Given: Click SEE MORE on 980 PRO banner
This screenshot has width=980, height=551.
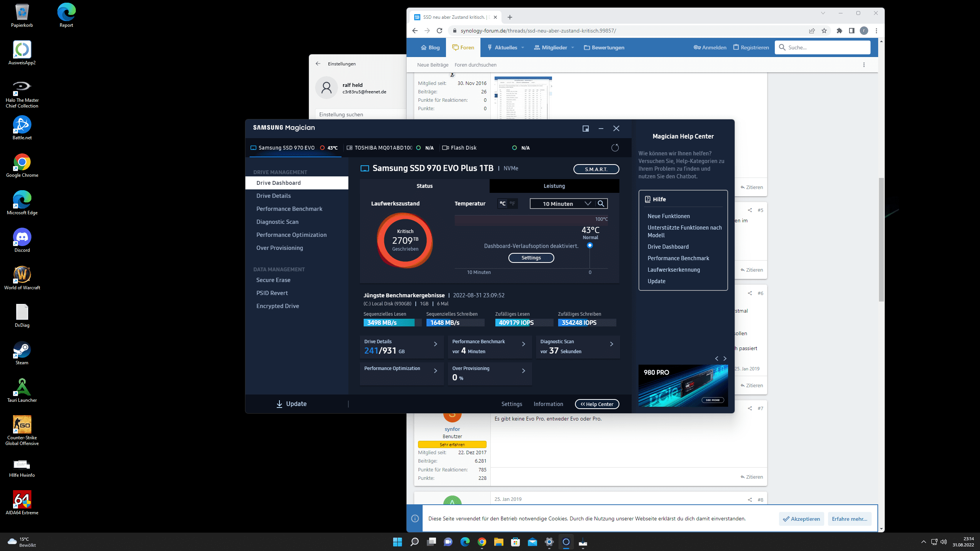Looking at the screenshot, I should click(712, 400).
